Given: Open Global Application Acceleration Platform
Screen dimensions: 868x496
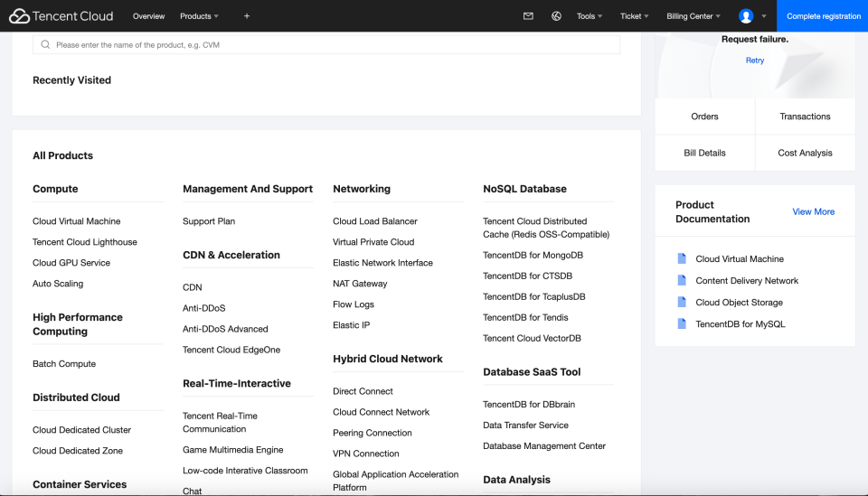Looking at the screenshot, I should tap(395, 481).
